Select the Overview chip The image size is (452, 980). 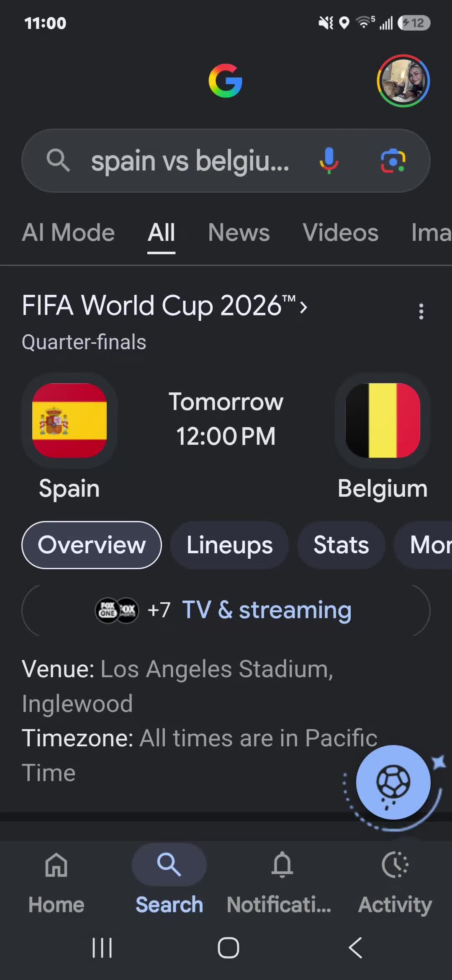pos(92,545)
